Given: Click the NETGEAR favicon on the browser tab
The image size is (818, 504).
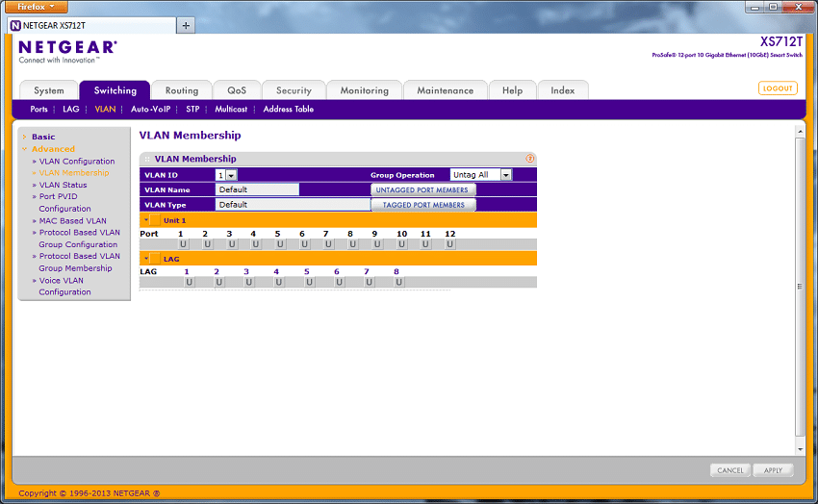Looking at the screenshot, I should point(15,26).
